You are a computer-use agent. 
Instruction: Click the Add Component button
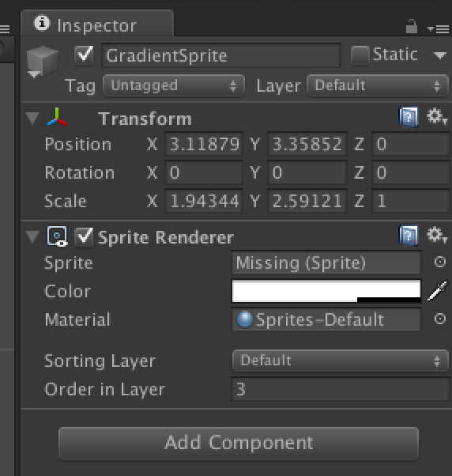(239, 444)
